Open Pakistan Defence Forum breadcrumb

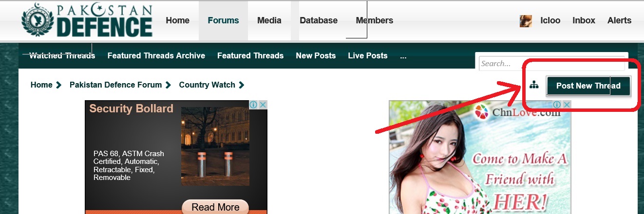[x=115, y=85]
